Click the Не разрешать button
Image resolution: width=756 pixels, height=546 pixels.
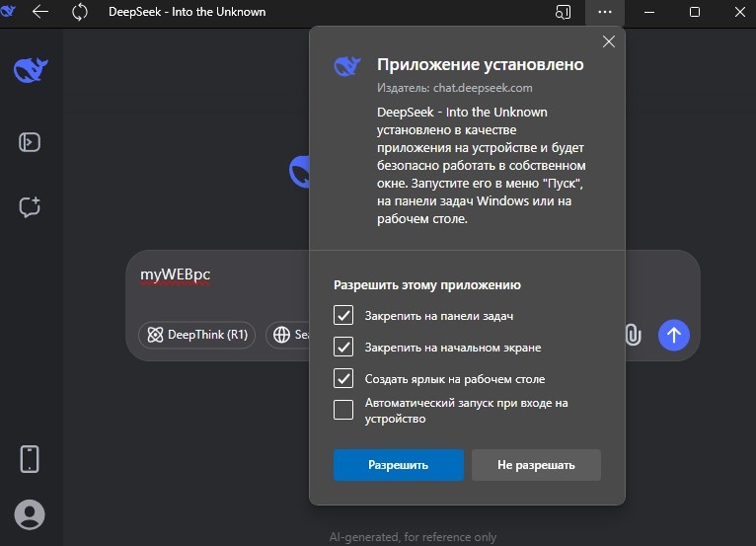[x=536, y=465]
